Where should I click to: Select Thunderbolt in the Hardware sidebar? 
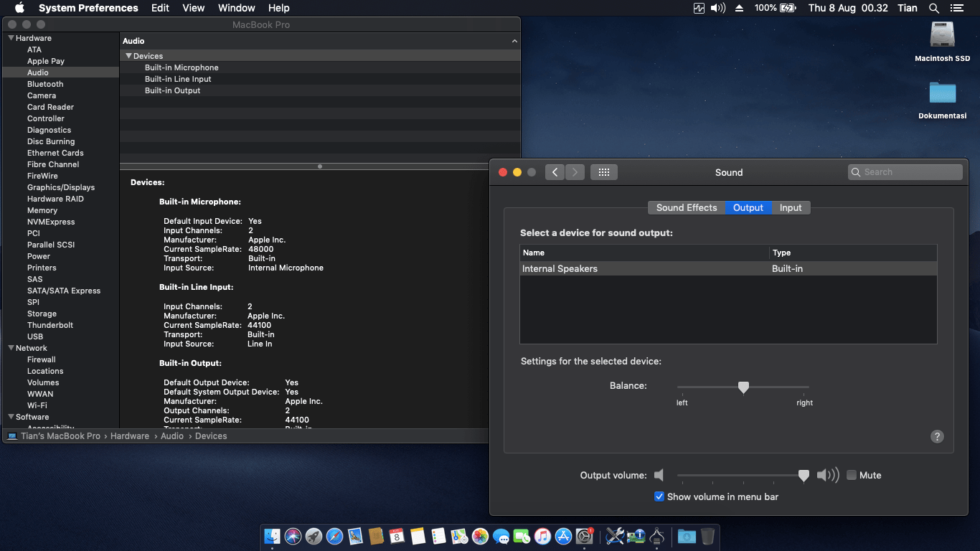coord(50,325)
